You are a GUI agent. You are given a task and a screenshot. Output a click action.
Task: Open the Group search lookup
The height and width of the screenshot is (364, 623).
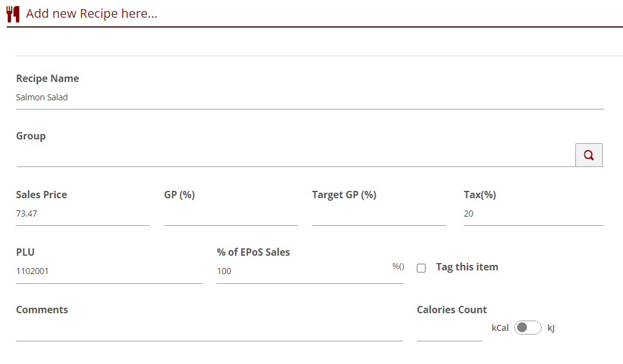click(589, 155)
